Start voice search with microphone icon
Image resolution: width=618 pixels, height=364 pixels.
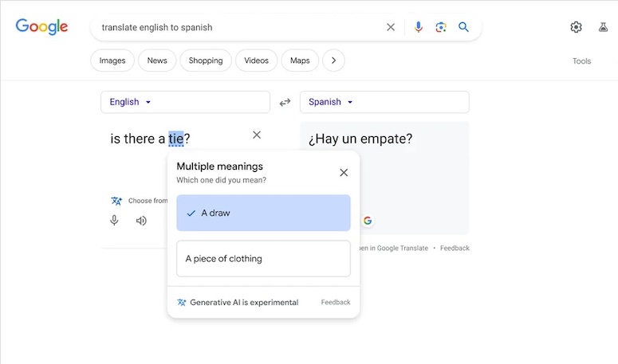click(x=419, y=27)
